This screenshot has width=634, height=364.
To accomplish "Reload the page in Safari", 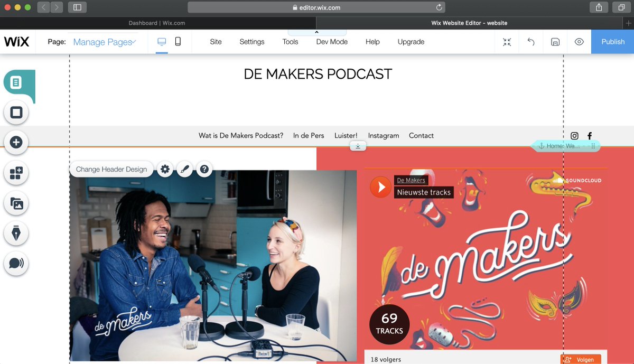I will (439, 7).
